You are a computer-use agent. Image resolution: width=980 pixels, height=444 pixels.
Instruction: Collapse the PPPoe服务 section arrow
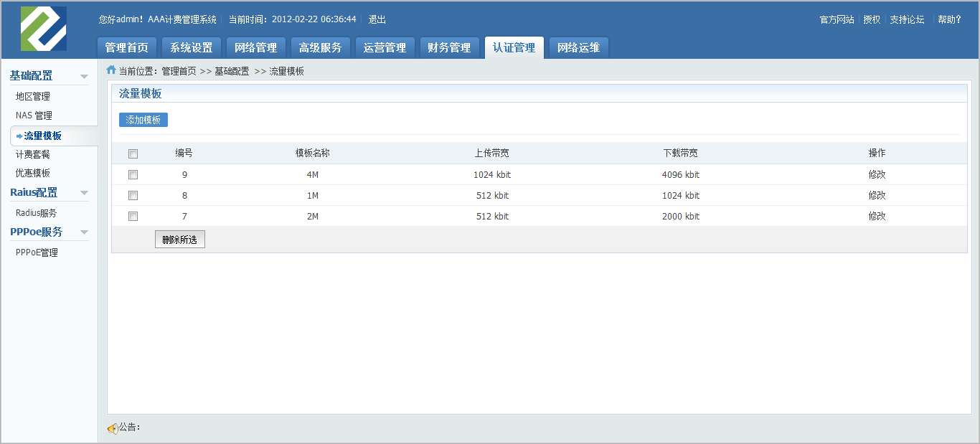pos(84,232)
